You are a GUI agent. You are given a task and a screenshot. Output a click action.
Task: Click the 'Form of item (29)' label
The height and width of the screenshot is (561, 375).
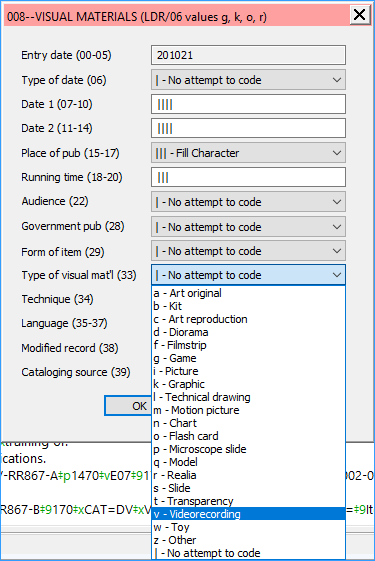[63, 252]
